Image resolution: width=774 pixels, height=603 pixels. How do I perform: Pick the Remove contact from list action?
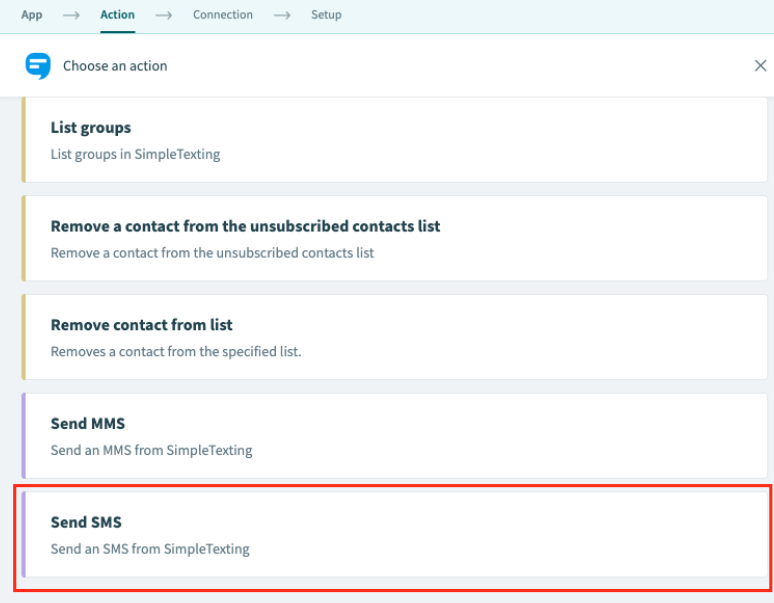point(394,337)
